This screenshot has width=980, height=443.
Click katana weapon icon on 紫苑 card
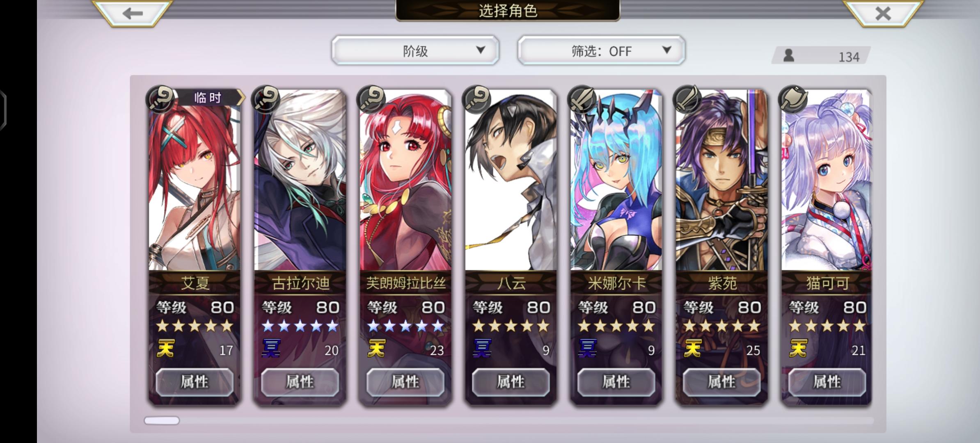pos(687,99)
